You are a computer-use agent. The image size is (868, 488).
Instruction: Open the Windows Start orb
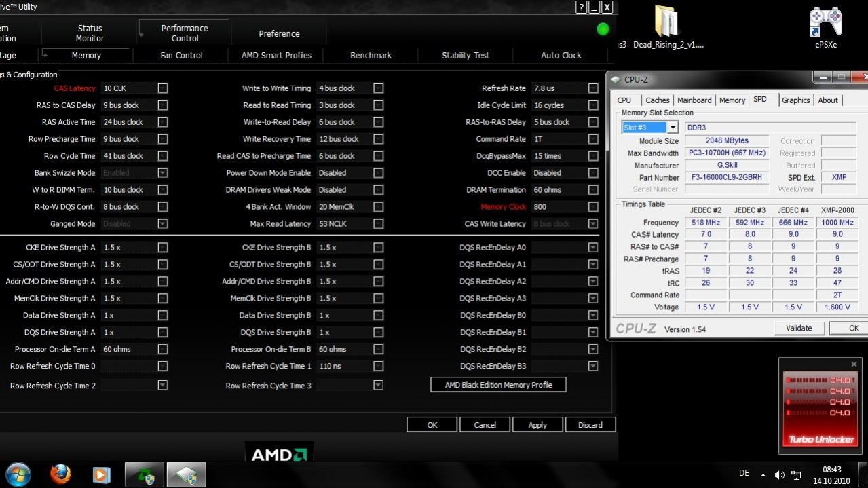click(x=18, y=474)
